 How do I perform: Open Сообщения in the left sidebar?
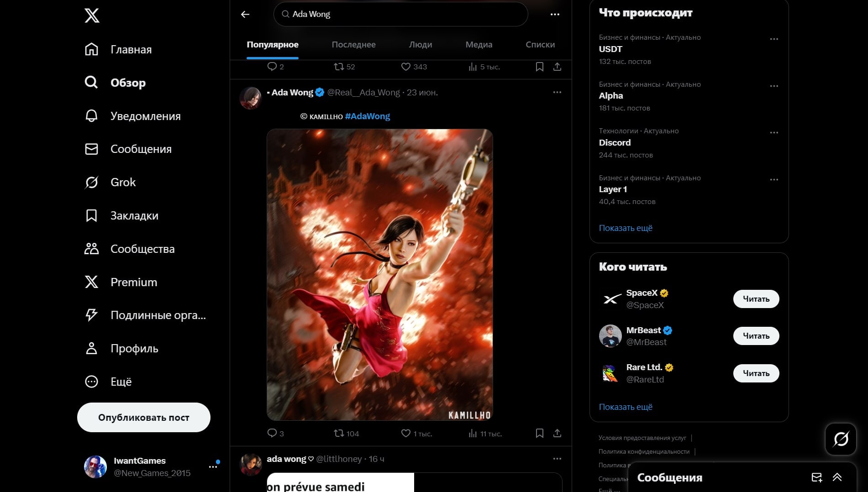(x=128, y=149)
